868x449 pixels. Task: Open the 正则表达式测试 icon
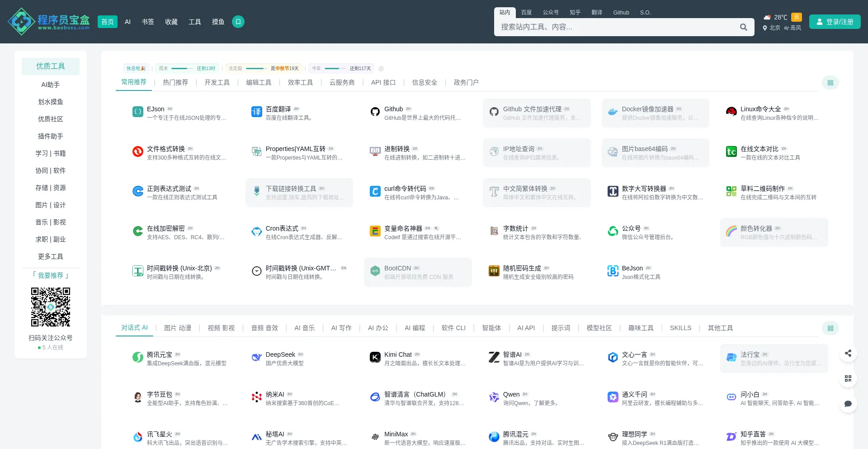138,191
